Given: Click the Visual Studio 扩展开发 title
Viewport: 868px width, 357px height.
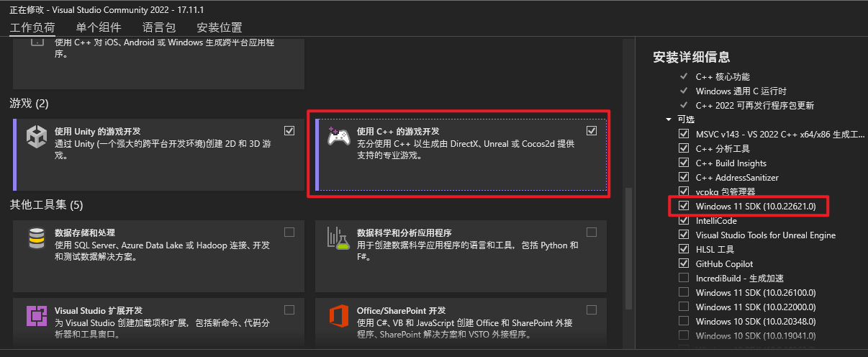Looking at the screenshot, I should coord(98,311).
